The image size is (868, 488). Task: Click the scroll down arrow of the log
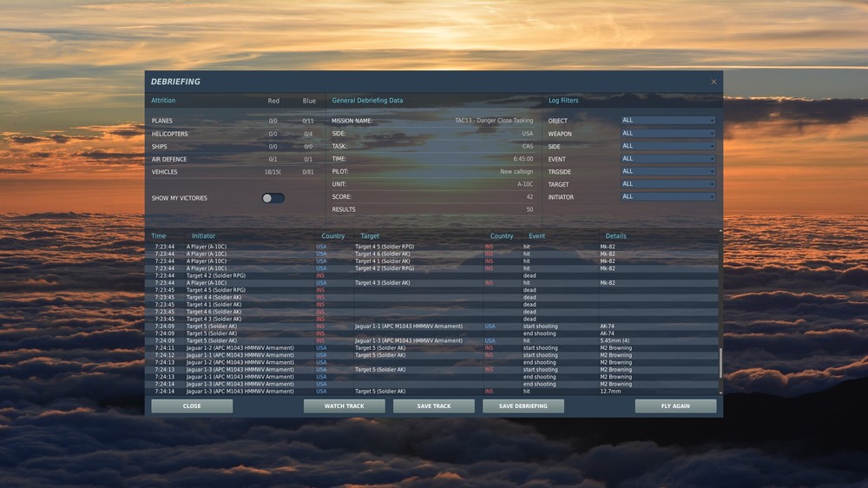[x=720, y=392]
